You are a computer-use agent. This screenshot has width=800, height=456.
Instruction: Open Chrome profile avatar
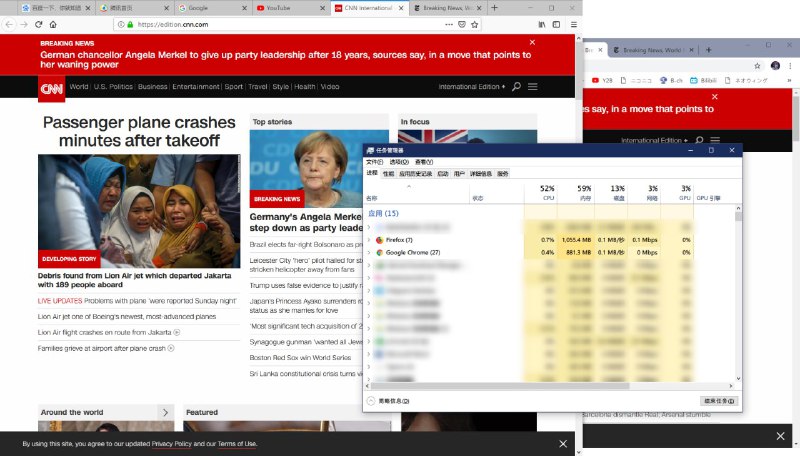[776, 66]
